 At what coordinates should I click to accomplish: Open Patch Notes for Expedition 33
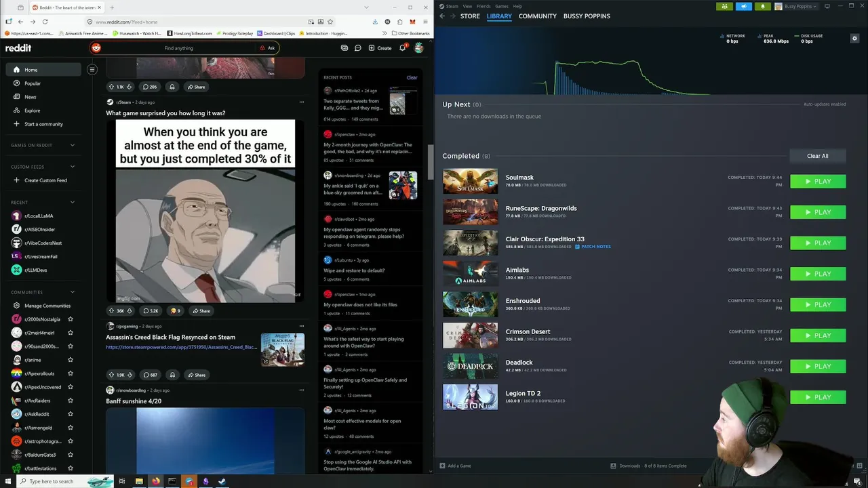point(593,247)
